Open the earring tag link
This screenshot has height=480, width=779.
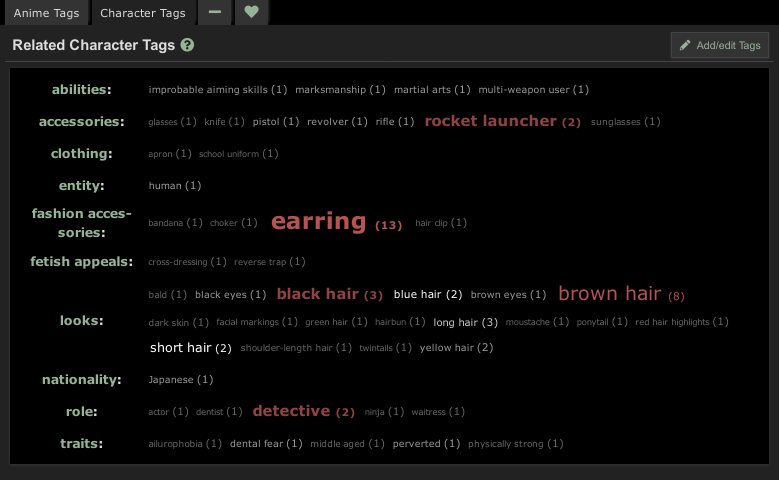(319, 222)
